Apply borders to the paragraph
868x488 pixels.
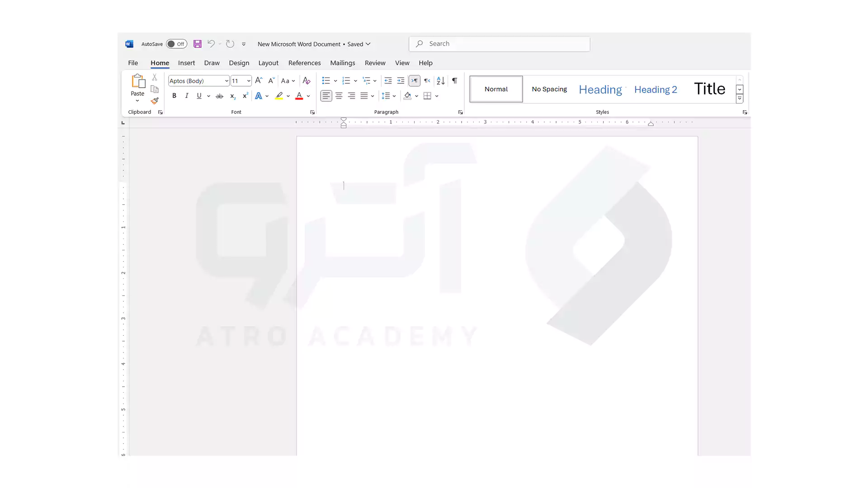pos(427,96)
